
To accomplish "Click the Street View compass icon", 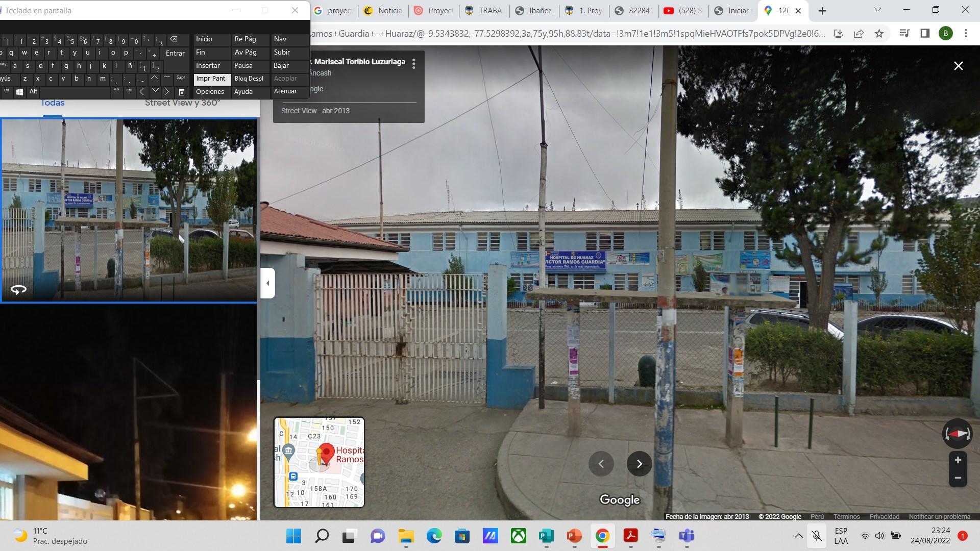I will pos(957,434).
